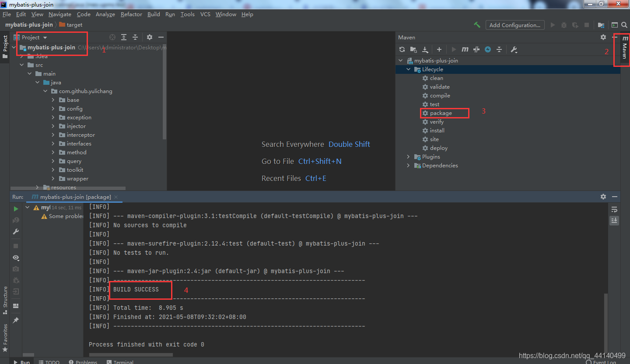This screenshot has width=630, height=364.
Task: Expand Dependencies node in Maven panel
Action: coord(409,165)
